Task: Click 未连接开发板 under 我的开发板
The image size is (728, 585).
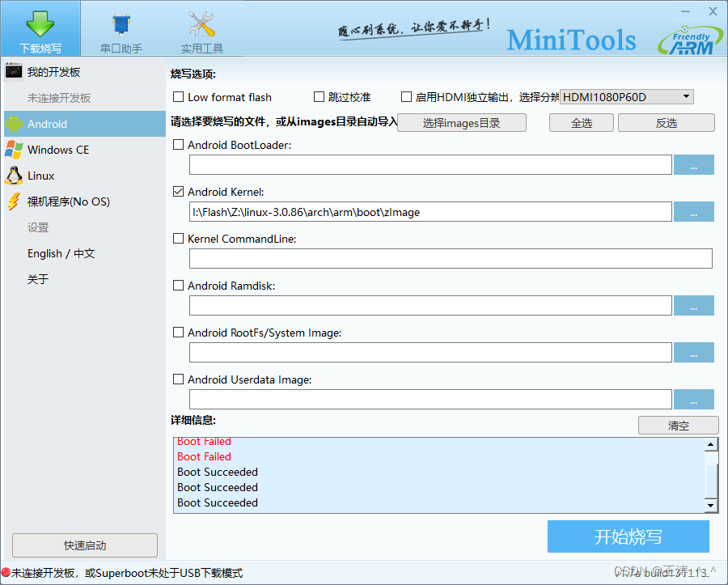Action: [x=59, y=98]
